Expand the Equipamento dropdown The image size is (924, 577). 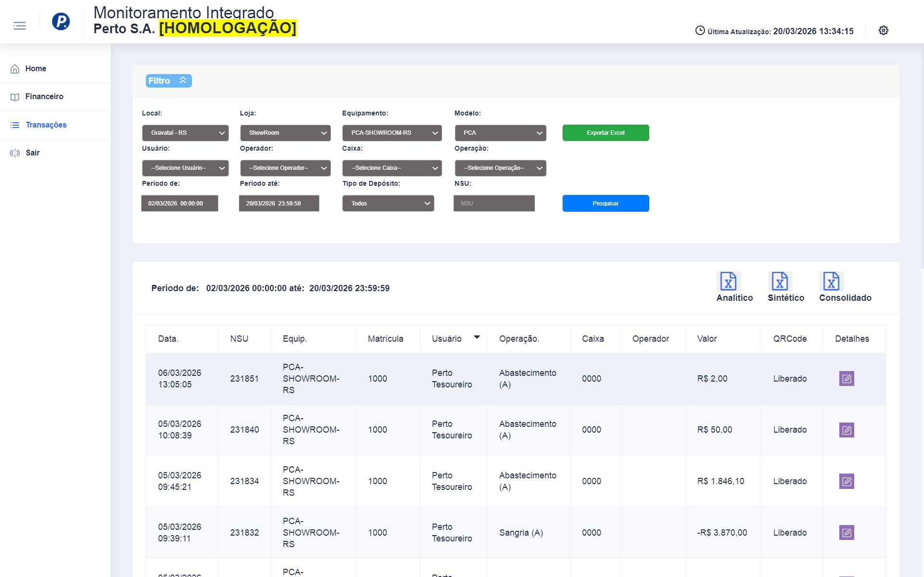click(392, 133)
